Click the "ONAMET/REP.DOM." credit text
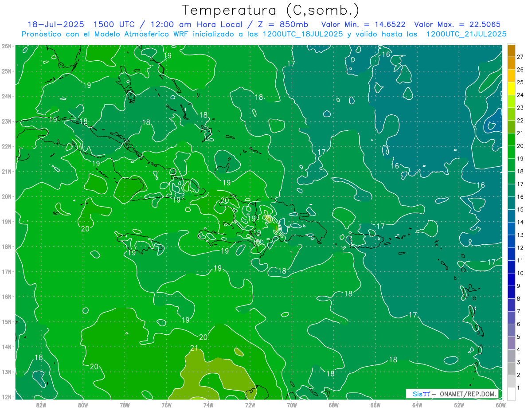Viewport: 532px width, 411px height. tap(468, 394)
